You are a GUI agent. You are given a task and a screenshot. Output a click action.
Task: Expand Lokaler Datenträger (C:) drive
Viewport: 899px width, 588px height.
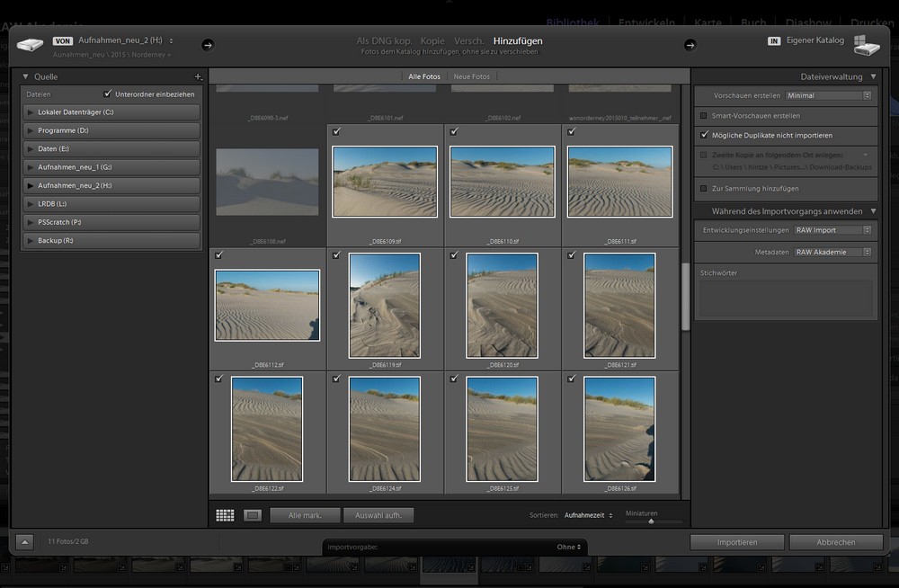point(31,112)
